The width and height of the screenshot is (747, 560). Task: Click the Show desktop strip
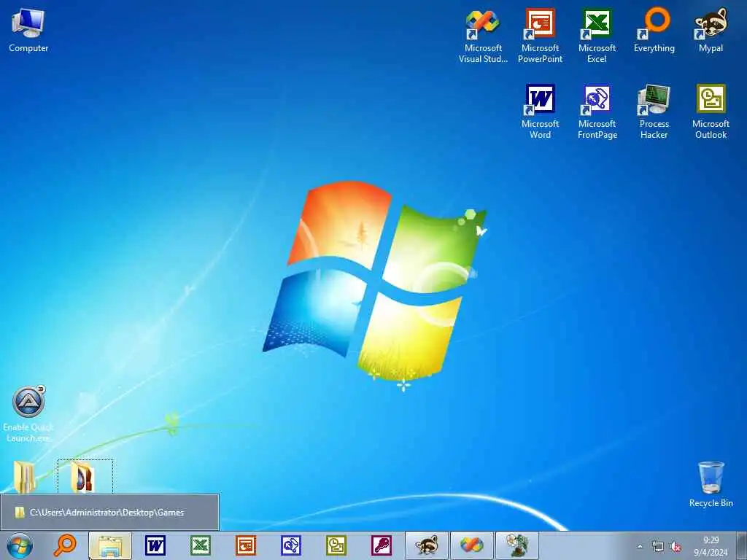[743, 545]
